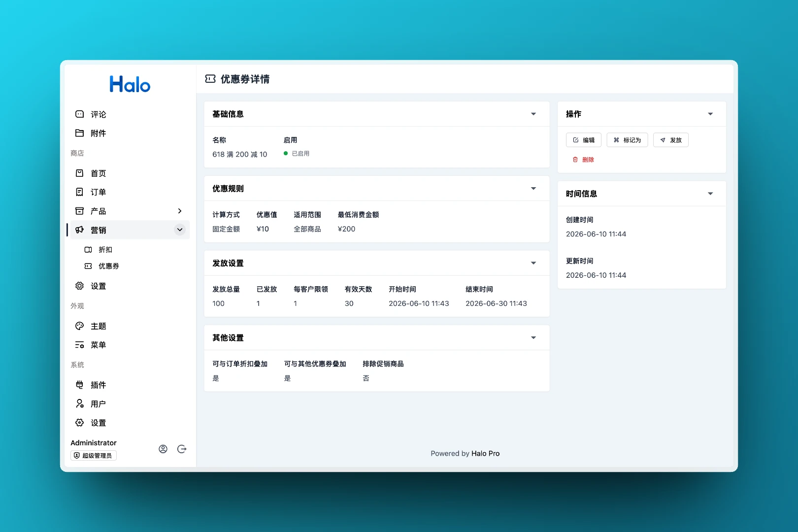Viewport: 798px width, 532px height.
Task: Click the 发放 button
Action: coord(671,140)
